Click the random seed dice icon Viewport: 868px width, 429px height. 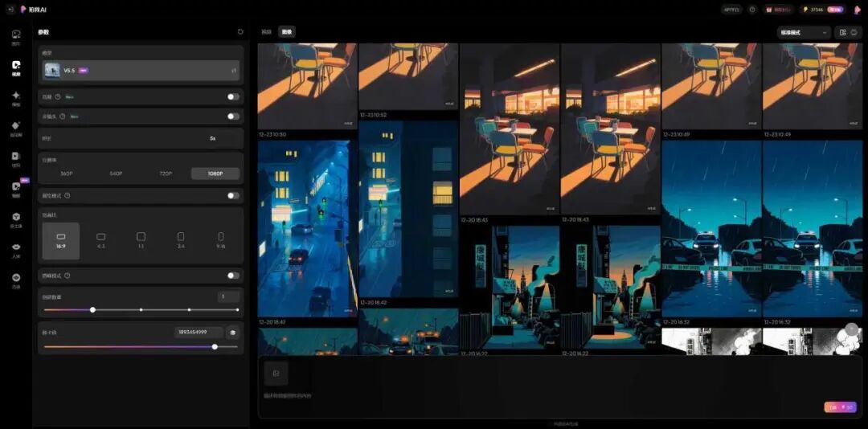pos(233,332)
